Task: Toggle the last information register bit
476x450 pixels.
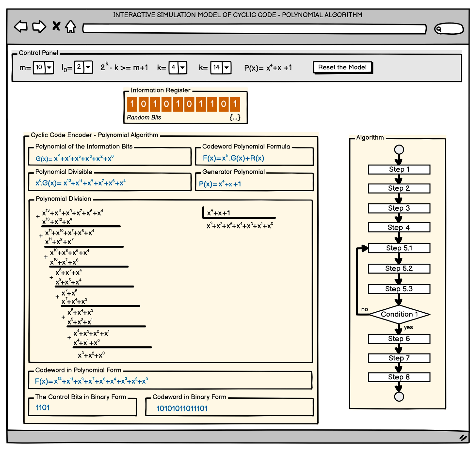Action: coord(235,104)
